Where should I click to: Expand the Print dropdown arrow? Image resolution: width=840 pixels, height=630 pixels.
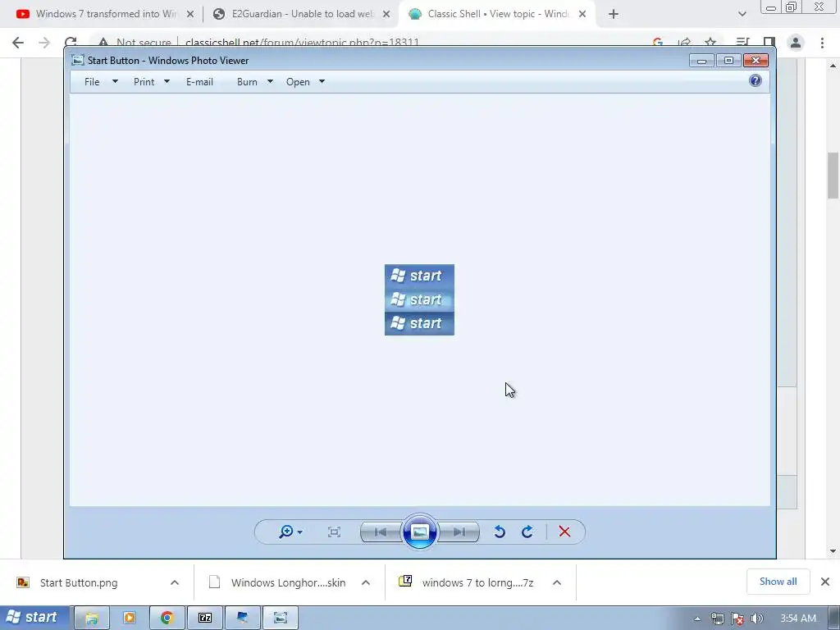pyautogui.click(x=167, y=81)
